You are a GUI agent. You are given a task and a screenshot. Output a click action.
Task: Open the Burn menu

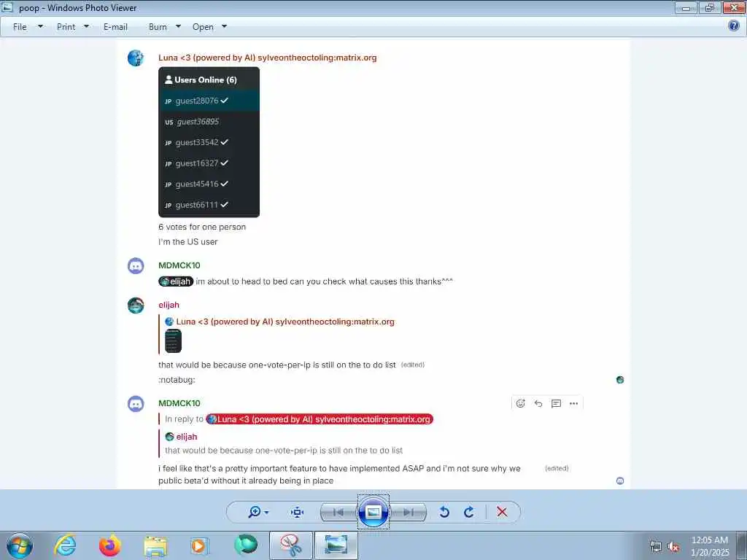[158, 27]
